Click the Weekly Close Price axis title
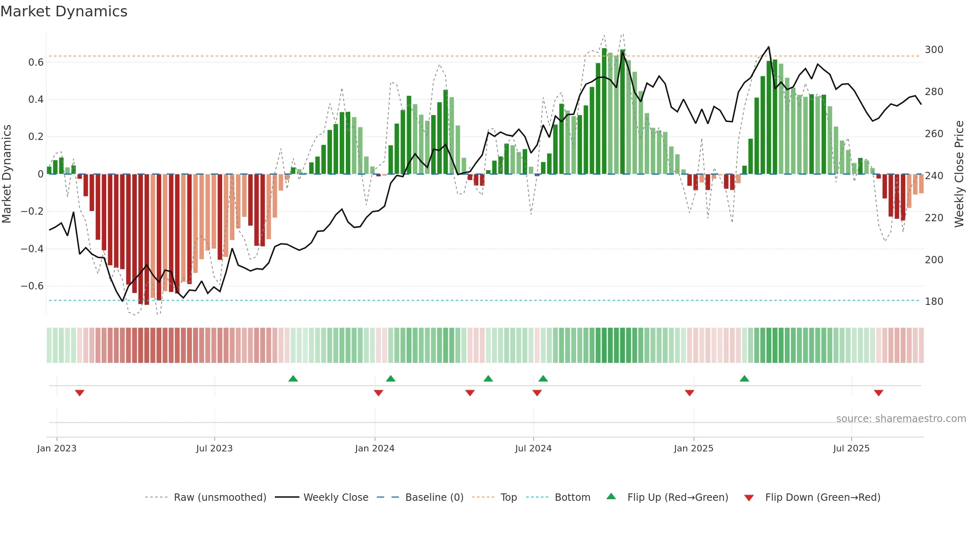The height and width of the screenshot is (551, 980). pos(959,174)
